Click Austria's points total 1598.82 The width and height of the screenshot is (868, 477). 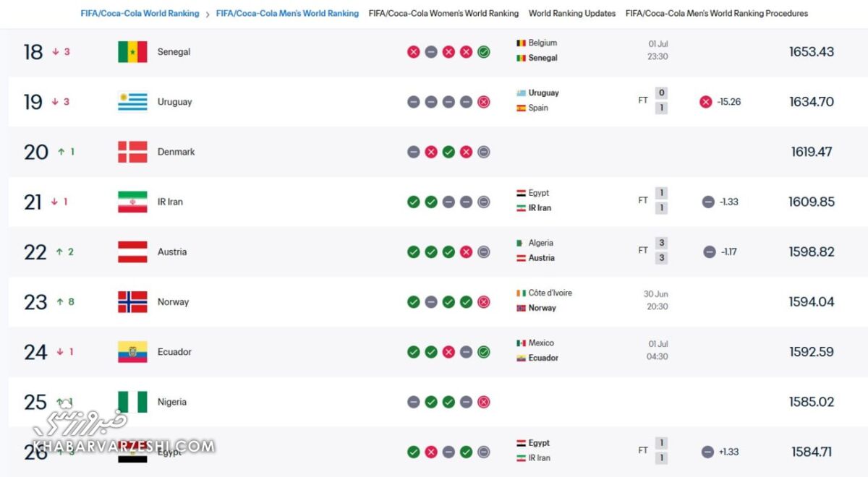tap(812, 252)
